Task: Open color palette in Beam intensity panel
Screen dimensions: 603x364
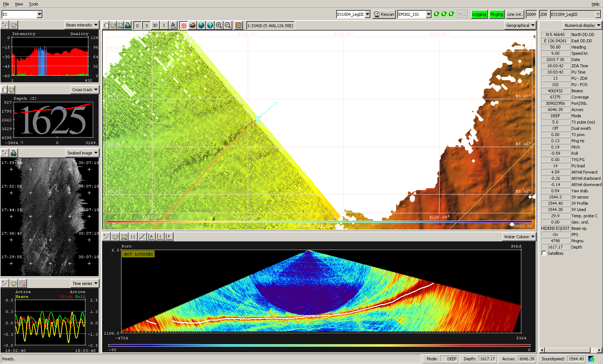Action: (x=13, y=25)
